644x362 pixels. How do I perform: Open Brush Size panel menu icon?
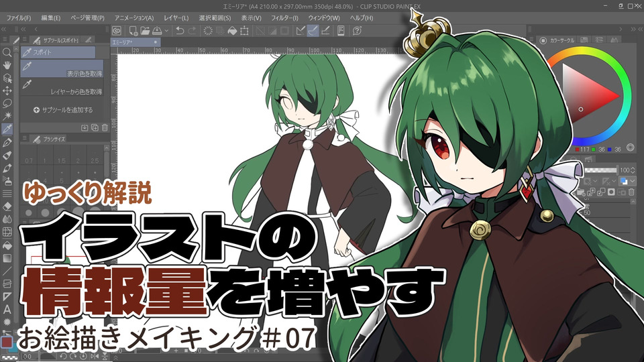click(x=25, y=139)
